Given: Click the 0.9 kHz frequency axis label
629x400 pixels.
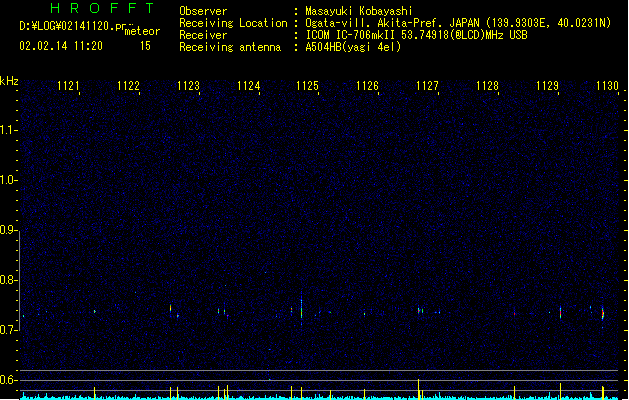Looking at the screenshot, I should [x=8, y=230].
